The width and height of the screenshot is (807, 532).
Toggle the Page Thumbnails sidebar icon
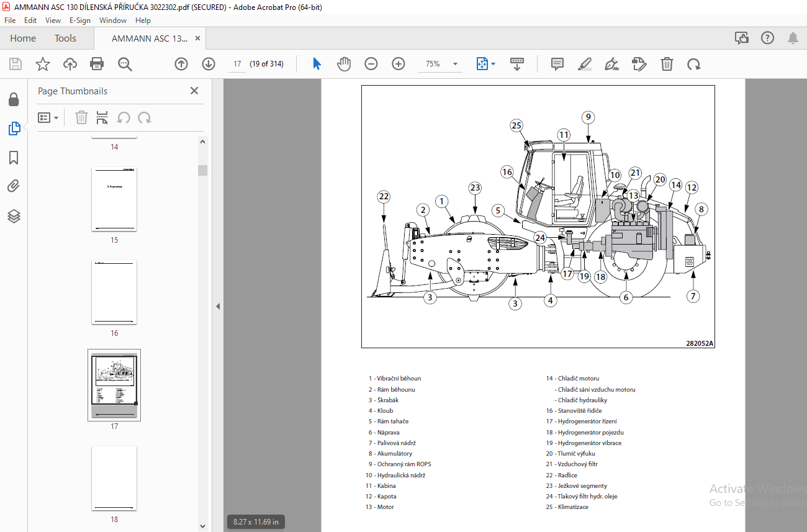[x=14, y=128]
